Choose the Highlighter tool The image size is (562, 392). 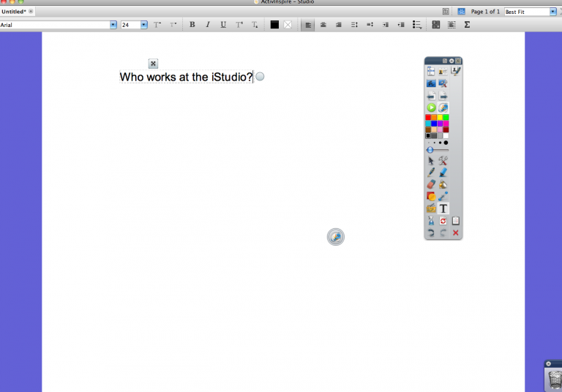(443, 173)
